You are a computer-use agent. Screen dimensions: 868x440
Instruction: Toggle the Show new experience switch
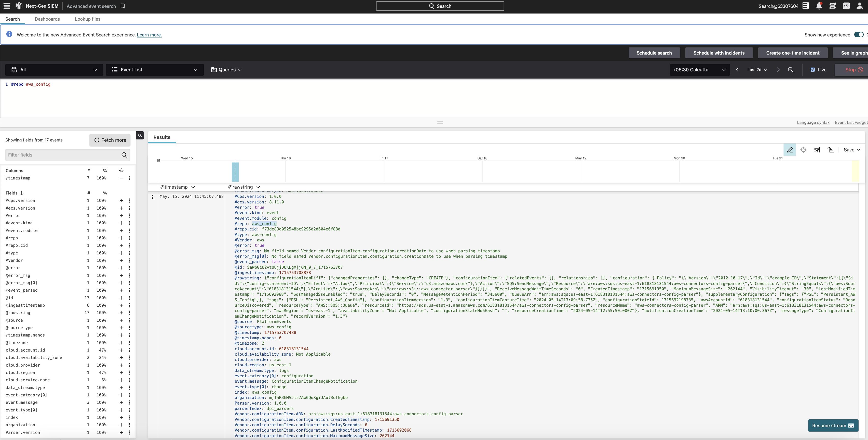859,35
